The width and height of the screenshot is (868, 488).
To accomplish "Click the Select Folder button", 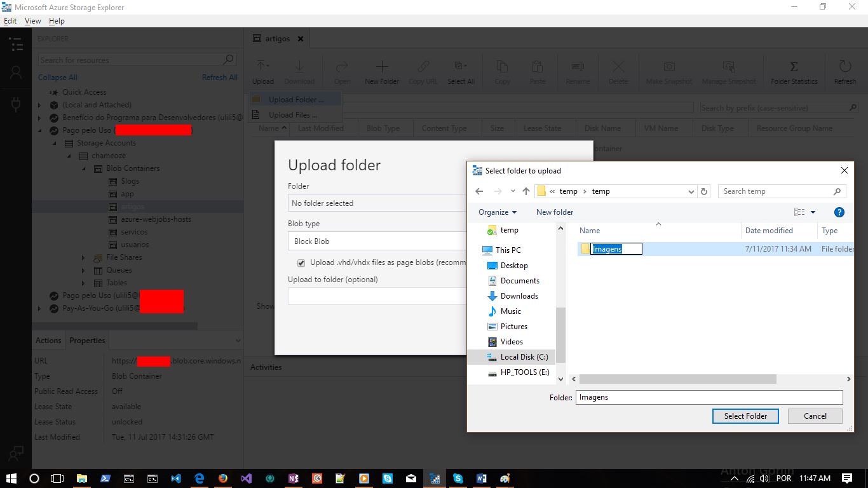I will click(x=745, y=416).
